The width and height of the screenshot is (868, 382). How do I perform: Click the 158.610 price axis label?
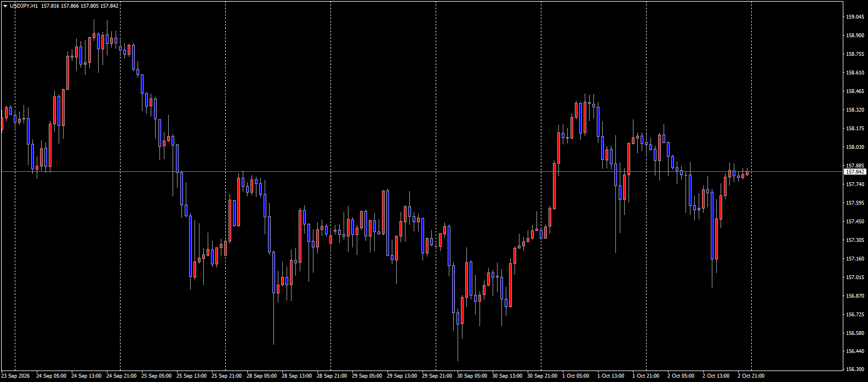pyautogui.click(x=855, y=73)
